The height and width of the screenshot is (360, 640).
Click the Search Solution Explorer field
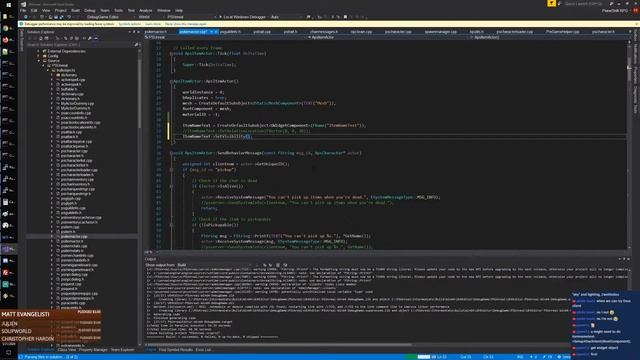(x=80, y=44)
